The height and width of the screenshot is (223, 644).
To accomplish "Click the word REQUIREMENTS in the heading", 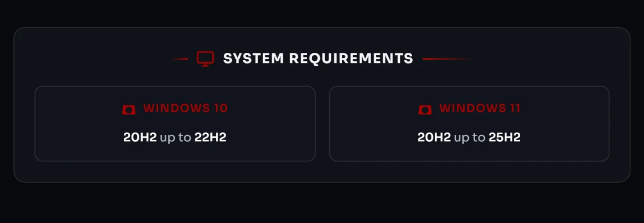I will (x=351, y=58).
